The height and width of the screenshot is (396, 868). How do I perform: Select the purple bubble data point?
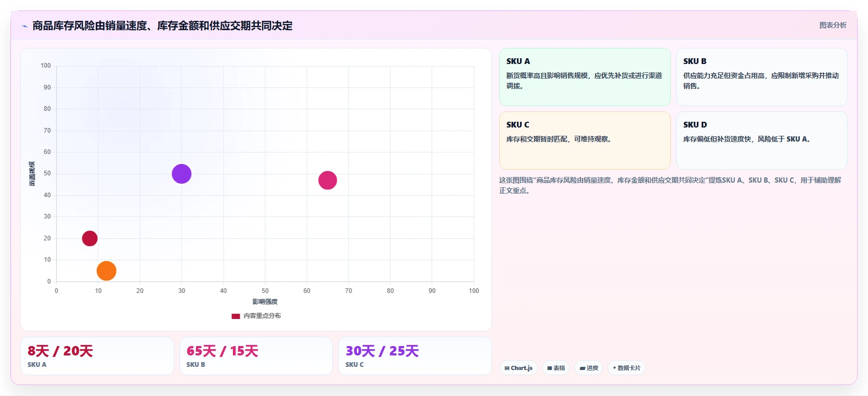point(182,174)
